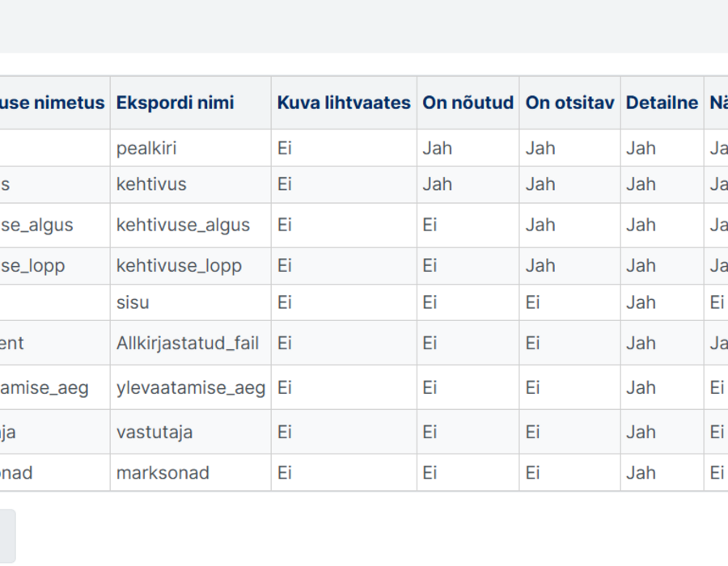The width and height of the screenshot is (728, 566).
Task: Click "Ei" under On nõutud for ylevaatamise_aeg
Action: pos(430,387)
